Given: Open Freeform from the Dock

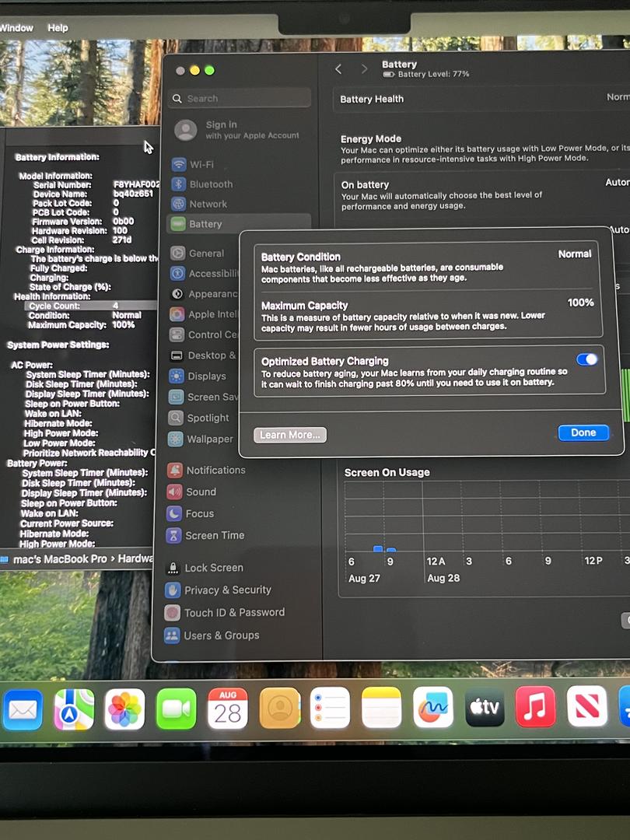Looking at the screenshot, I should pyautogui.click(x=433, y=707).
